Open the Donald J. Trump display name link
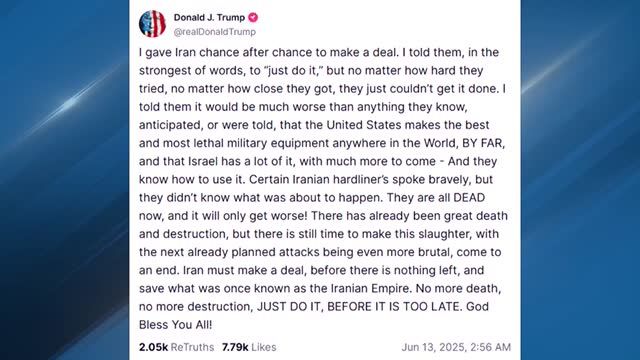Viewport: 640px width, 360px height. point(209,18)
